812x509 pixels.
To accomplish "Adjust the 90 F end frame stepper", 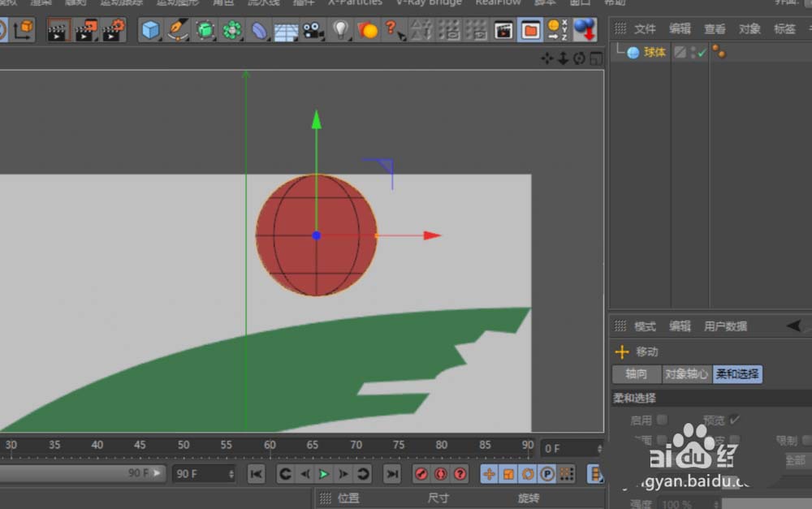I will pos(231,474).
